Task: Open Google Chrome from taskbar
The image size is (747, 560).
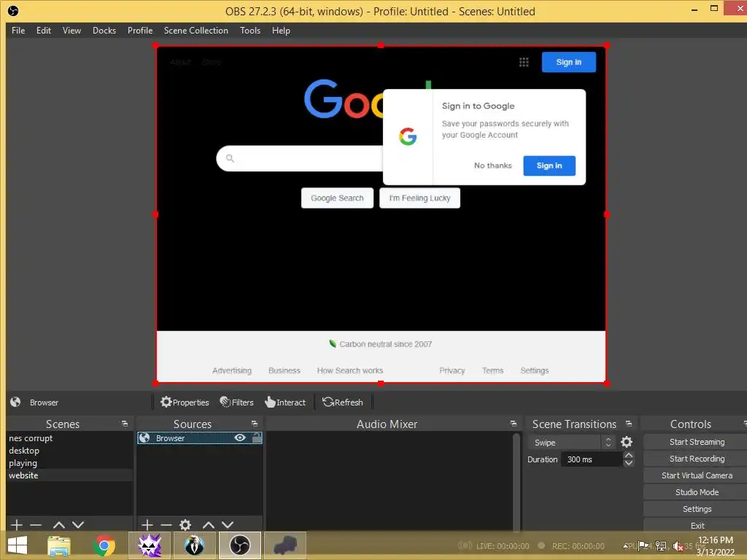Action: 104,545
